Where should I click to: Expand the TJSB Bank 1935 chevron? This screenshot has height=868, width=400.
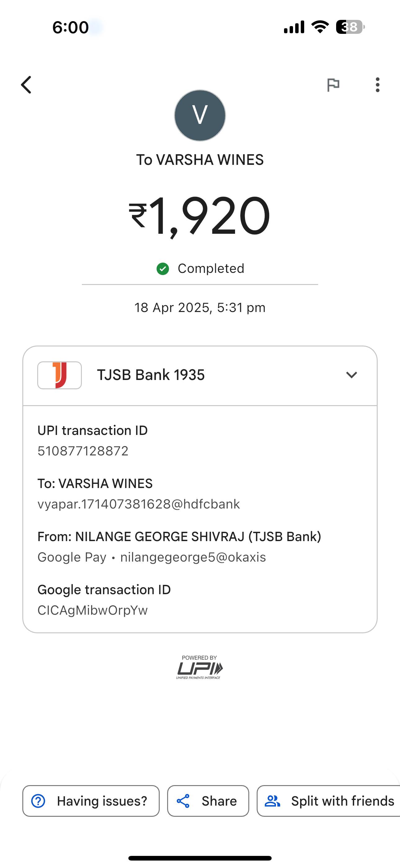click(352, 375)
